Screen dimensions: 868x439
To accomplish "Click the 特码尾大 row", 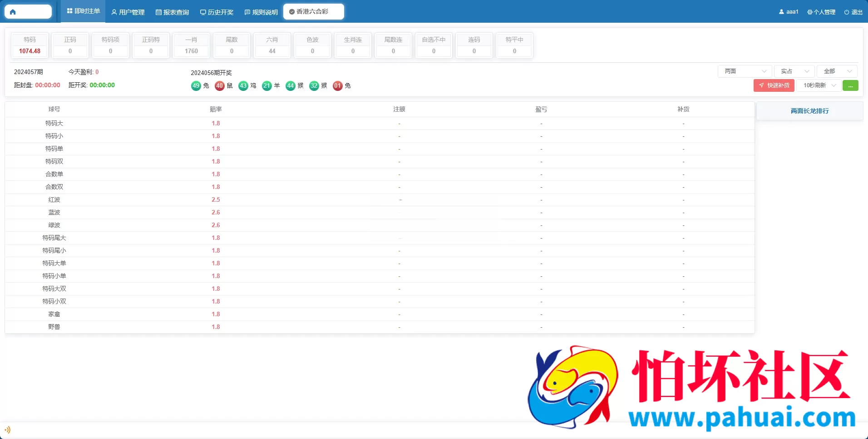I will 380,238.
